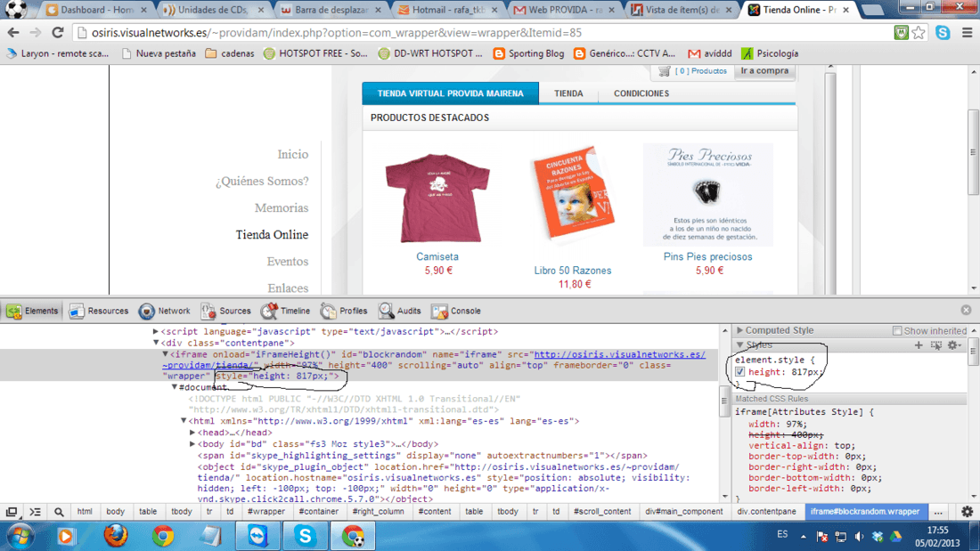Bookmark this page with the star icon

click(919, 32)
